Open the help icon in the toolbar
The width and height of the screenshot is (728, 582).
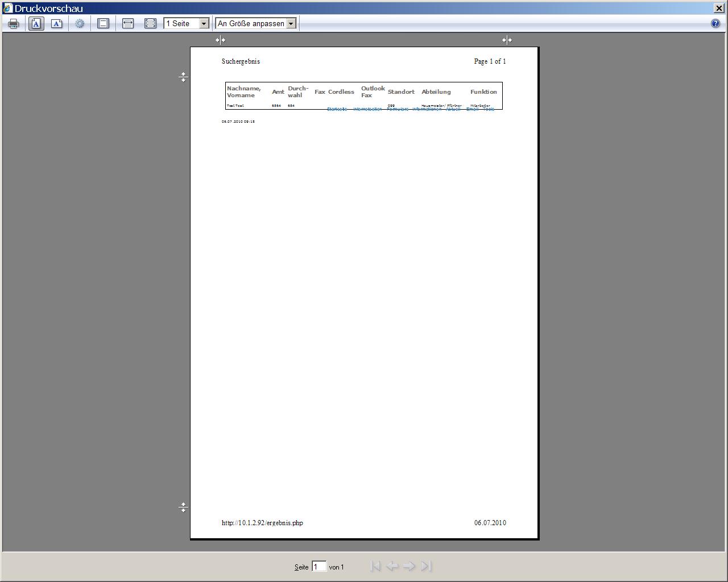pos(715,23)
